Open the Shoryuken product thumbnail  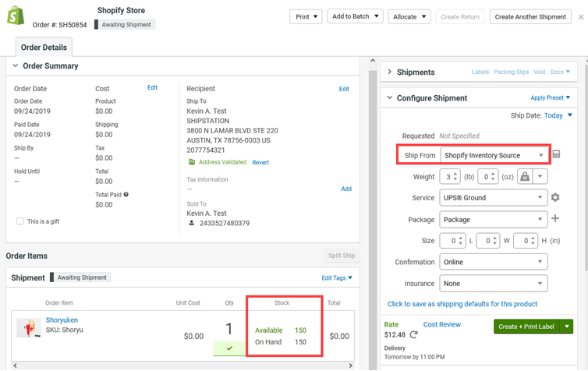[29, 327]
